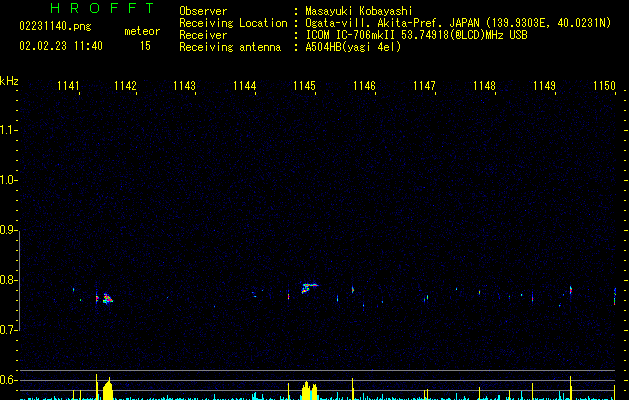Click time axis label 1150
The height and width of the screenshot is (400, 629).
(x=604, y=86)
